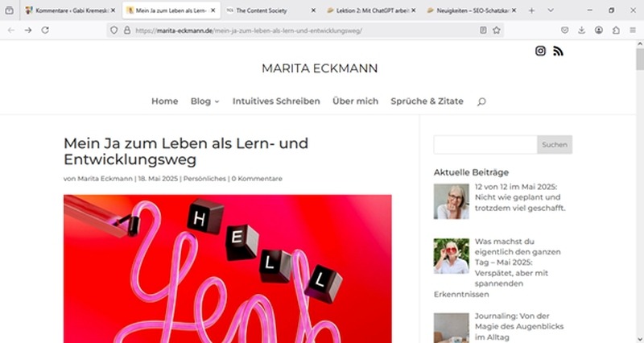Toggle reader view in the address bar
Screen dimensions: 644x343
point(484,30)
